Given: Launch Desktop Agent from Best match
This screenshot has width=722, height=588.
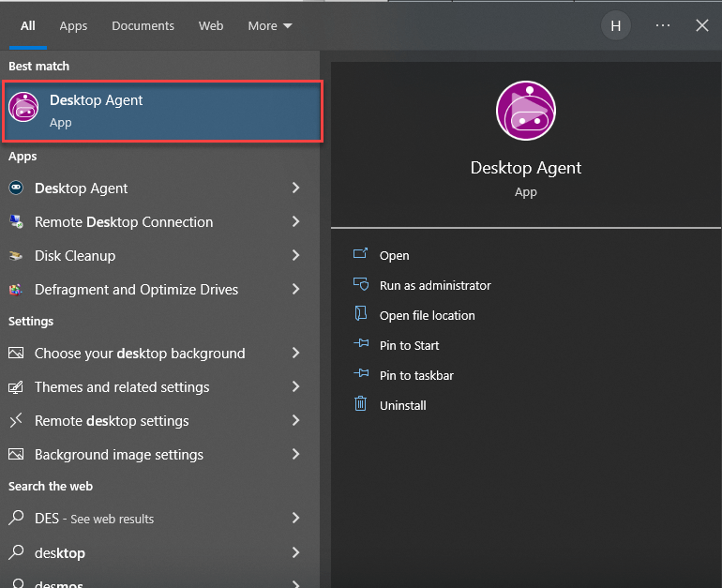Looking at the screenshot, I should (x=164, y=111).
